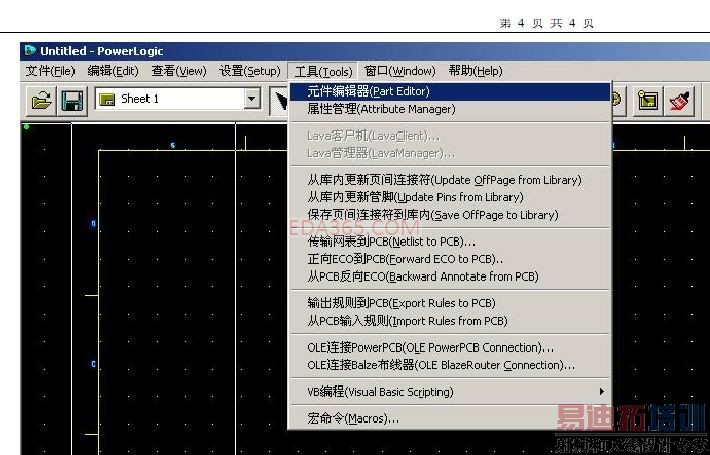Click the red brush toolbar icon
710x455 pixels.
pyautogui.click(x=680, y=100)
